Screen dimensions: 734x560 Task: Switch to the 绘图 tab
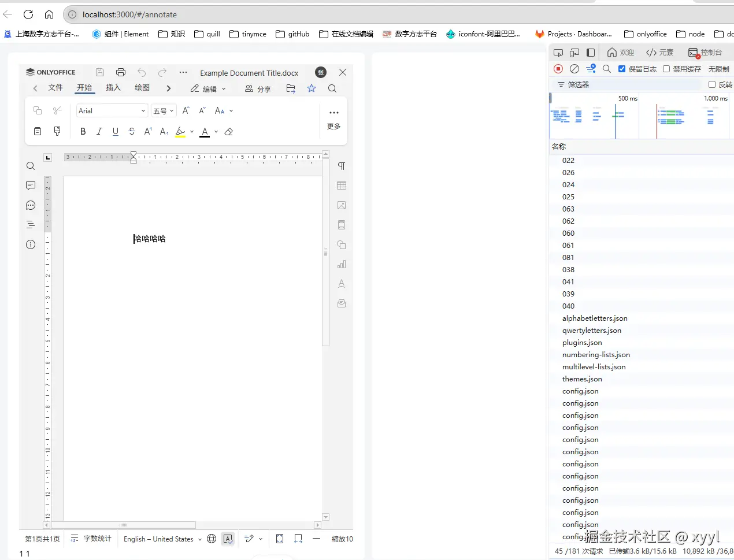[x=142, y=88]
